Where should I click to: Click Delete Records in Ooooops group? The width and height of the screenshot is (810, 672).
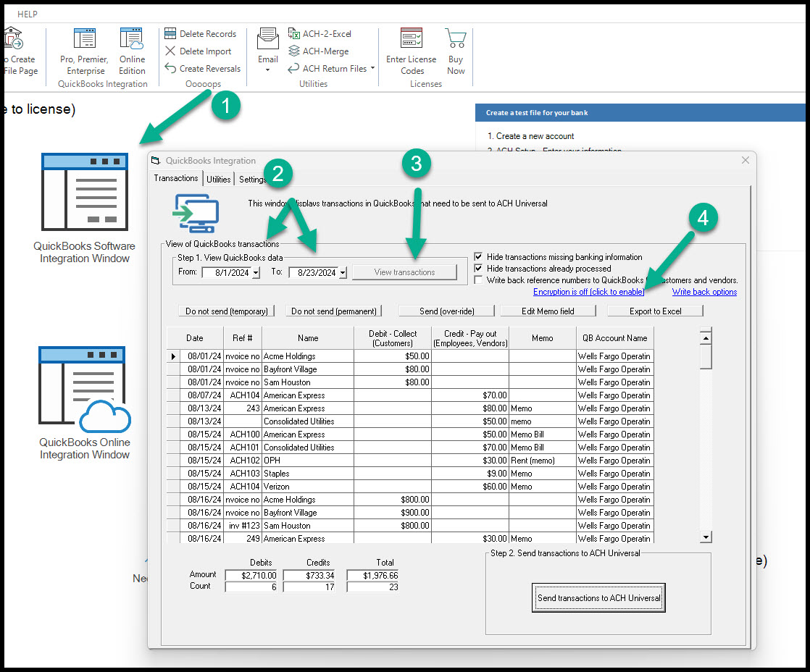point(201,33)
